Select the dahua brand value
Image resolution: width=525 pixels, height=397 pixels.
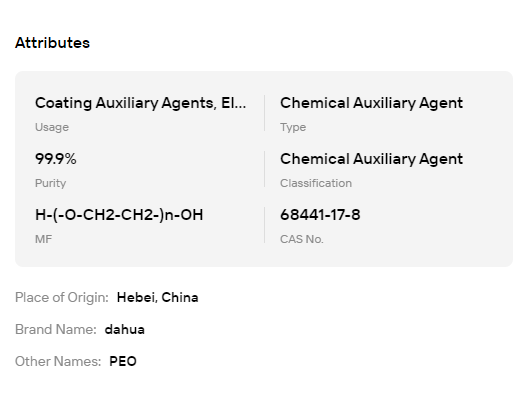(x=125, y=329)
